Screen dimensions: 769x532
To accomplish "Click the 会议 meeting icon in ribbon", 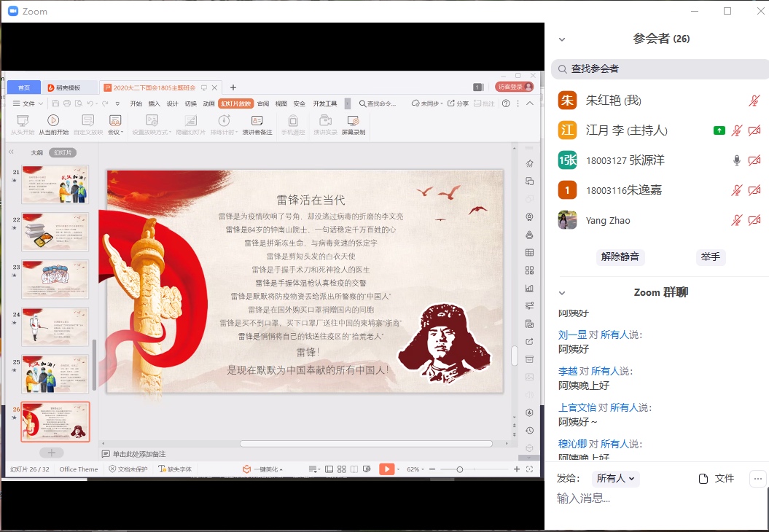I will pyautogui.click(x=114, y=120).
